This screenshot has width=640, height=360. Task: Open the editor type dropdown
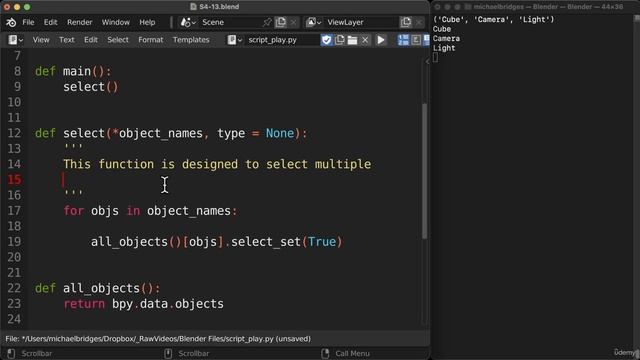16,40
